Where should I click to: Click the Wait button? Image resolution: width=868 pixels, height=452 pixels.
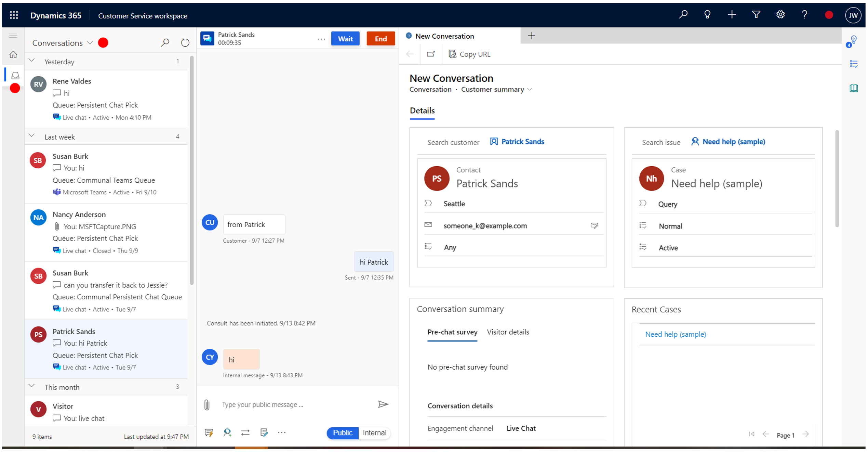coord(346,38)
